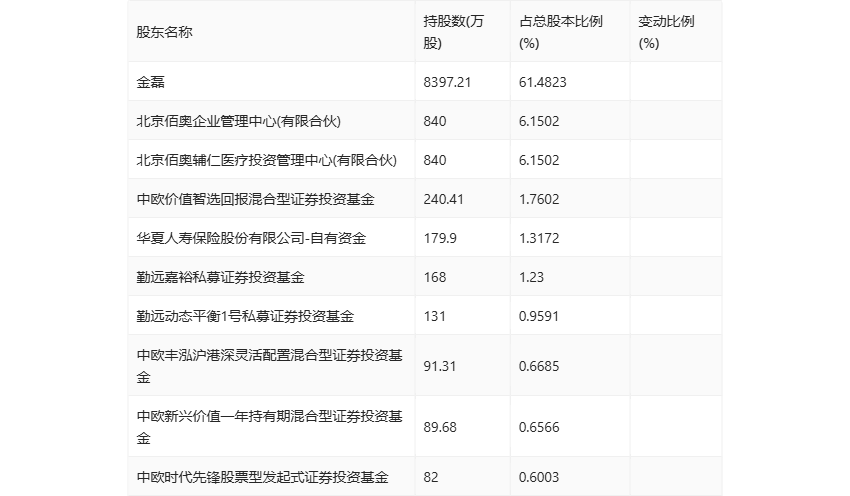Select the value 179.9
Image resolution: width=850 pixels, height=496 pixels.
pyautogui.click(x=440, y=238)
